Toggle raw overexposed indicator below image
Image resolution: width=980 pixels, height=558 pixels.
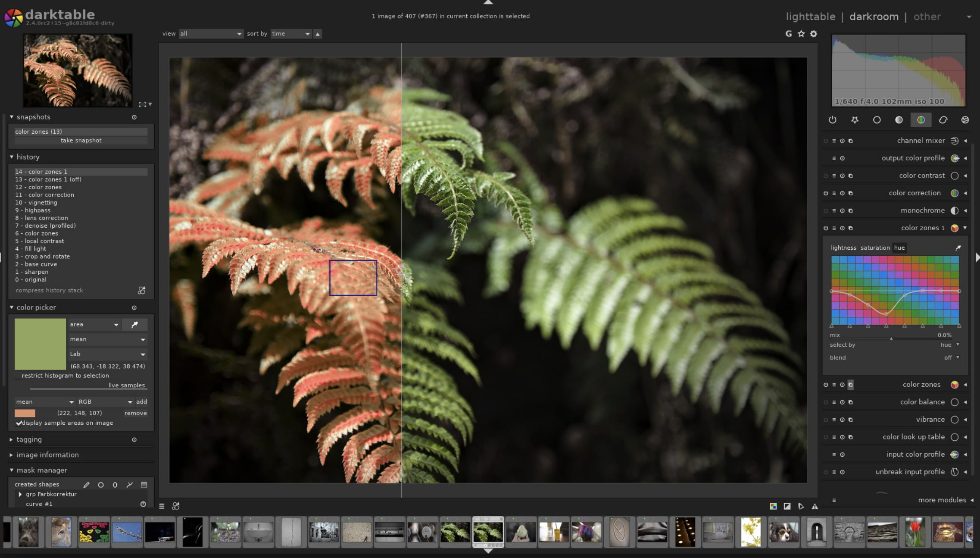tap(773, 506)
